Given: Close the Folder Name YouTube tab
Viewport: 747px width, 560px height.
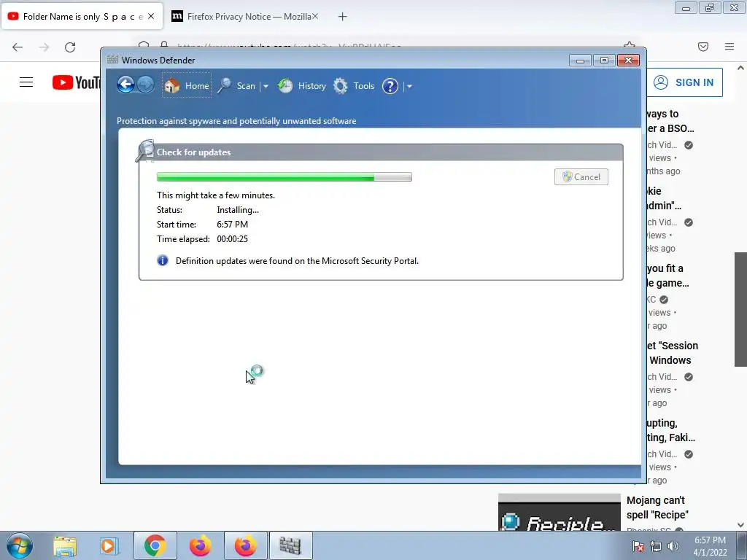Looking at the screenshot, I should tap(151, 16).
